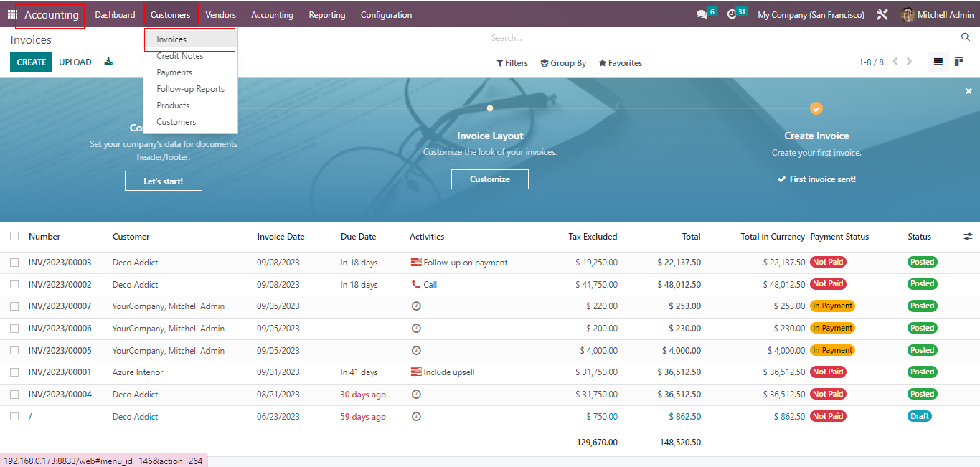The height and width of the screenshot is (467, 980).
Task: Click the middle onboarding progress step dot
Action: click(490, 108)
